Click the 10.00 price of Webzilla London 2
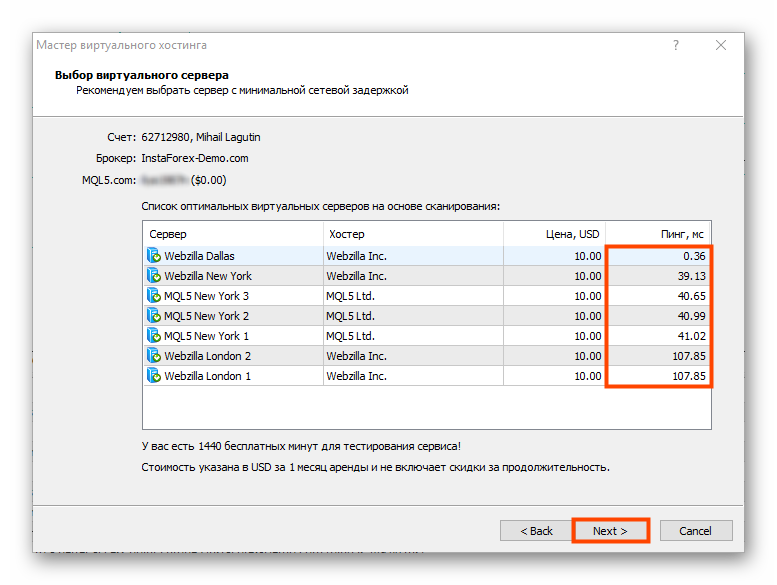The width and height of the screenshot is (777, 585). coord(588,356)
